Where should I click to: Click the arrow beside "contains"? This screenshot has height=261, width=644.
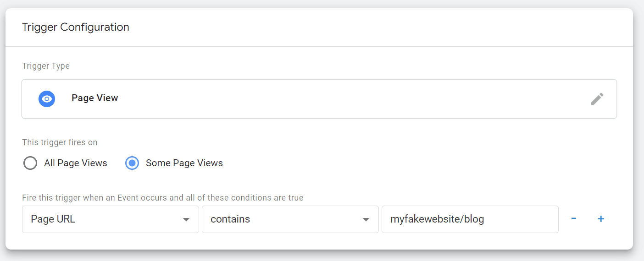pyautogui.click(x=366, y=220)
